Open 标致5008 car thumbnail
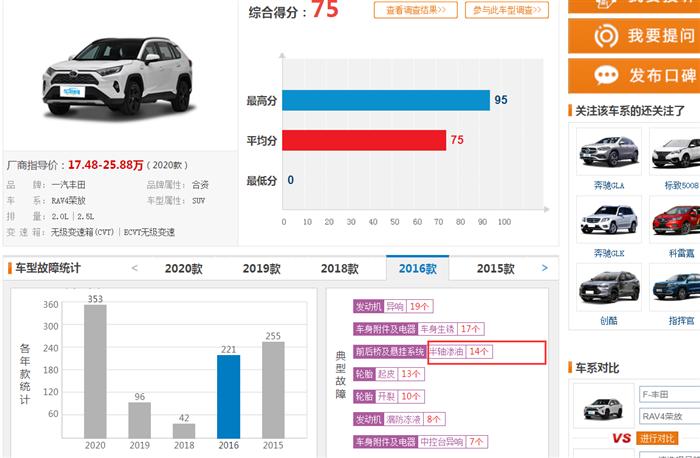The image size is (700, 458). 675,151
